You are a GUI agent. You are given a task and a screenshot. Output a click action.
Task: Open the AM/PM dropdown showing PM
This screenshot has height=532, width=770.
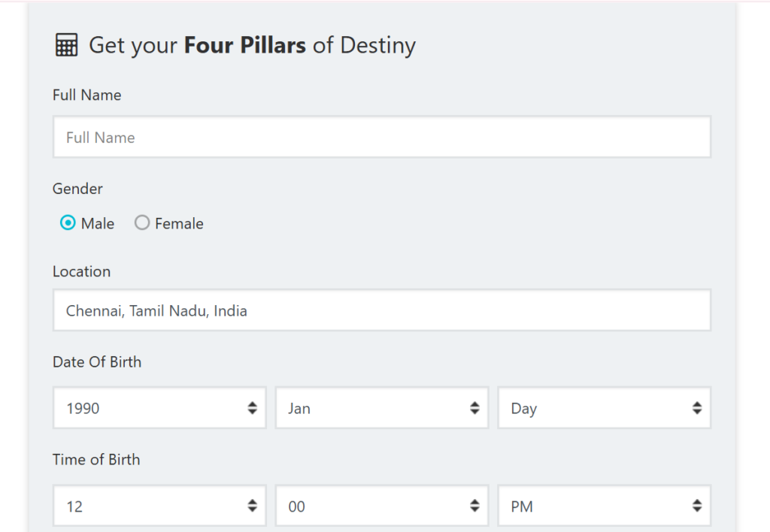(x=594, y=506)
